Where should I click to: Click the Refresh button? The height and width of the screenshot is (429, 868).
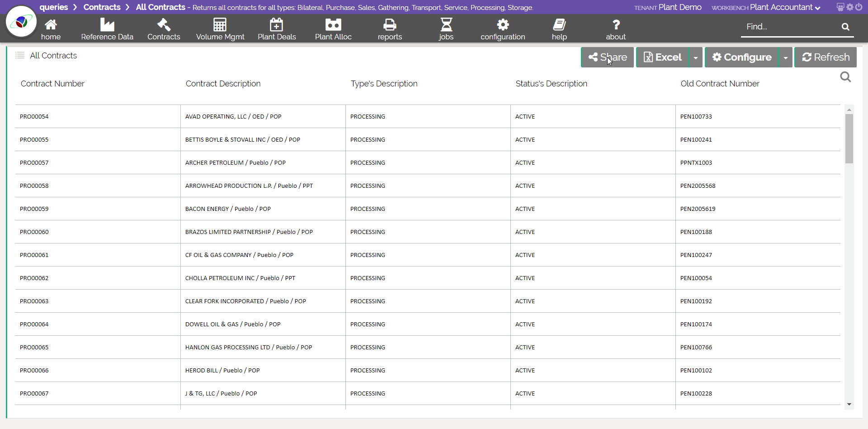click(826, 57)
